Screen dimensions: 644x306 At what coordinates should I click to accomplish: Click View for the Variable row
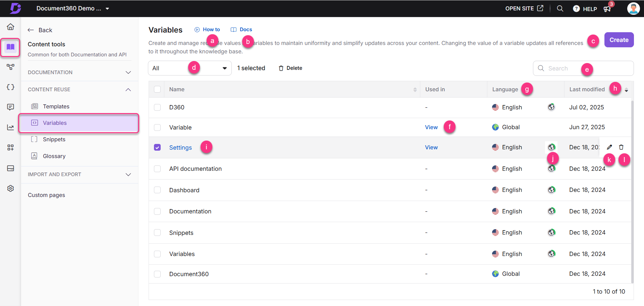431,127
